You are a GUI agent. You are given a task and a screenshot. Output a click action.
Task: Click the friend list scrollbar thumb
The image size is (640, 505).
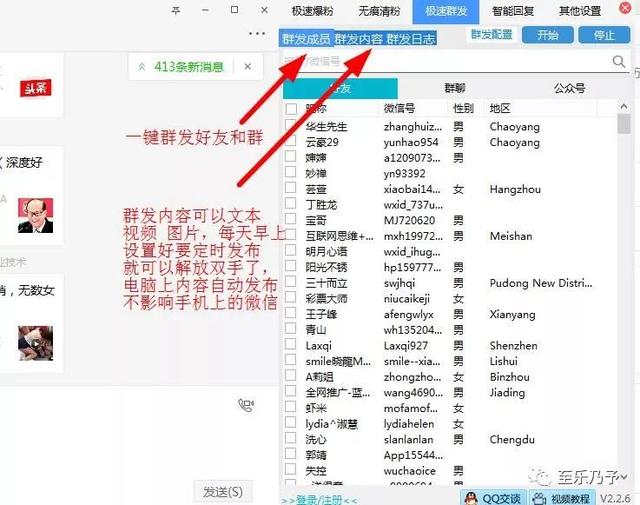coord(624,124)
